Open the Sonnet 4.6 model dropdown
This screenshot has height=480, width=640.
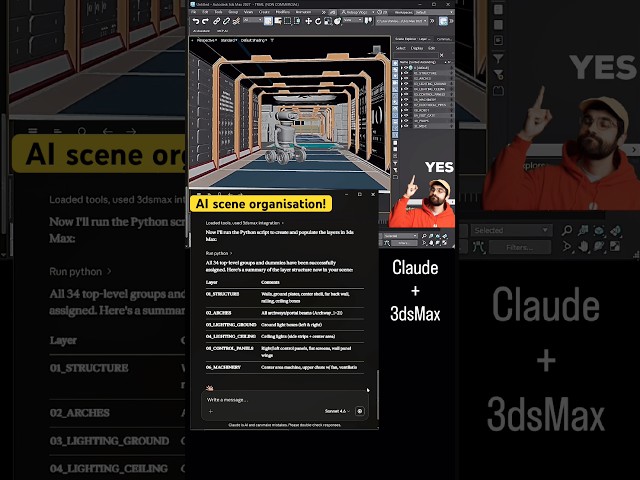[337, 411]
